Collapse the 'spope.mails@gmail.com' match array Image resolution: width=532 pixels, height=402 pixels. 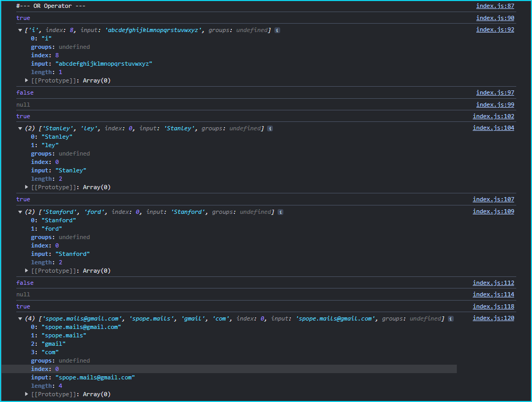click(20, 318)
